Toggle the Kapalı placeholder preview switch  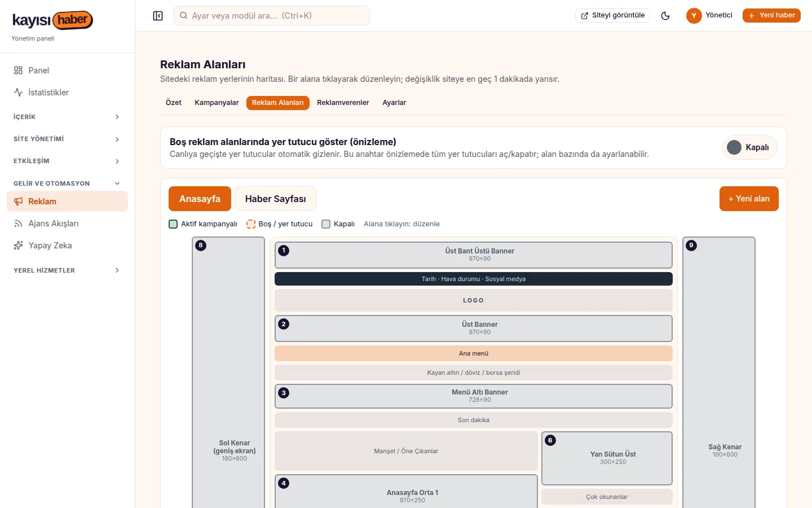tap(750, 147)
